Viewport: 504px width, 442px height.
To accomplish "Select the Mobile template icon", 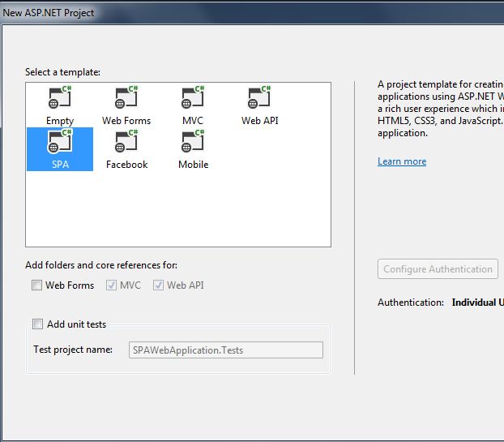I will [193, 142].
